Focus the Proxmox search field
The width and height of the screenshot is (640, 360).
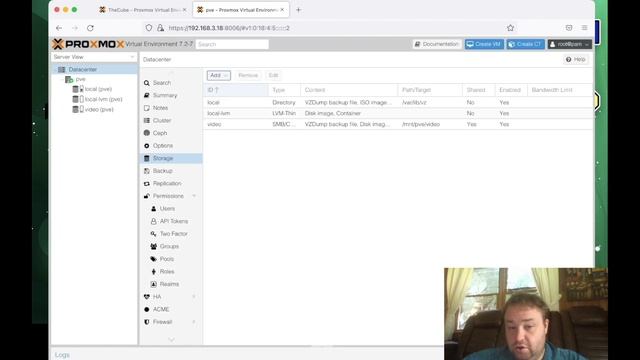pos(232,44)
